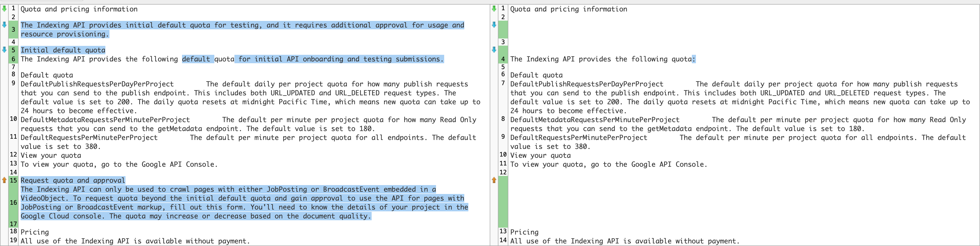Click 'View your quota' line in left pane
This screenshot has width=980, height=246.
point(51,155)
